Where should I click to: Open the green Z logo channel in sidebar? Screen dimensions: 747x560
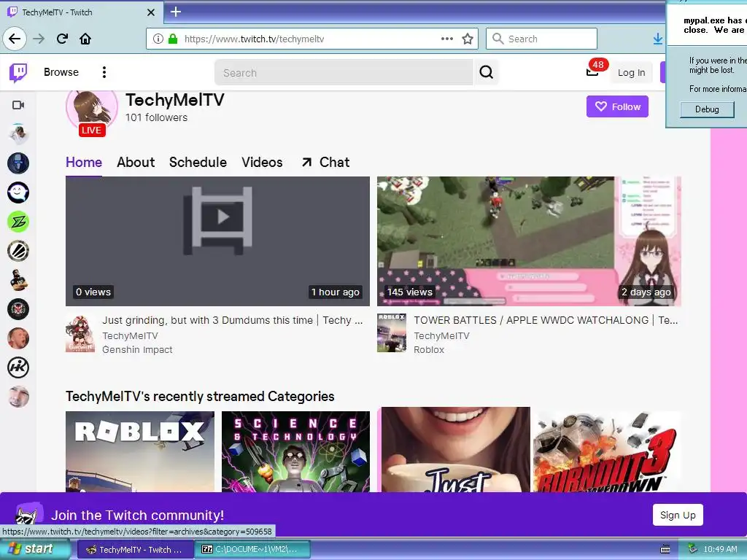(18, 222)
